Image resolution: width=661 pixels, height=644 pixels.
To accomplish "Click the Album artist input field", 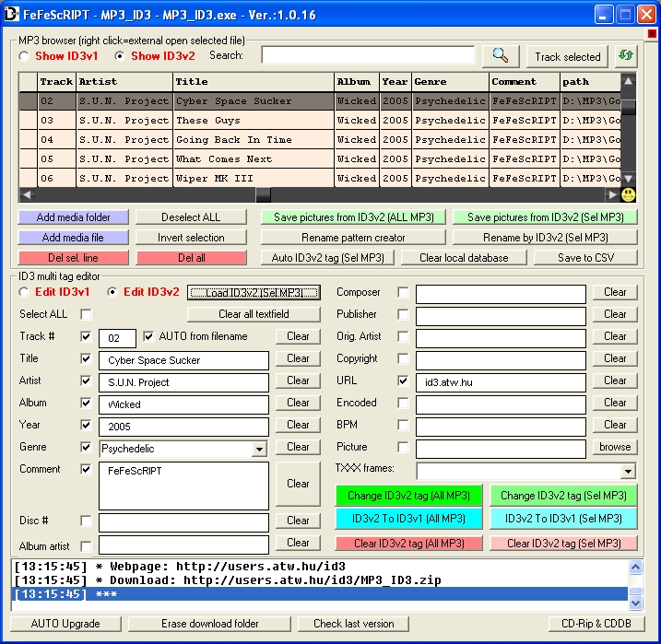I will point(183,544).
